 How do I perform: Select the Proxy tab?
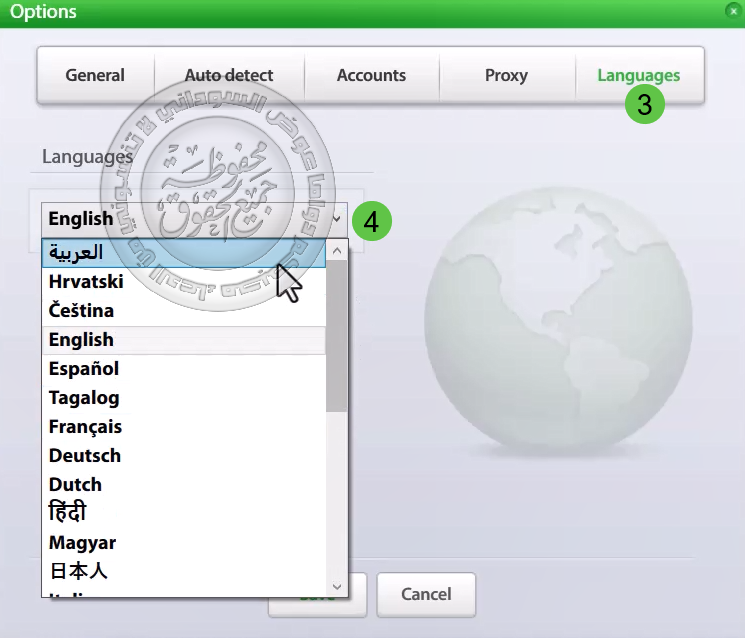(506, 75)
